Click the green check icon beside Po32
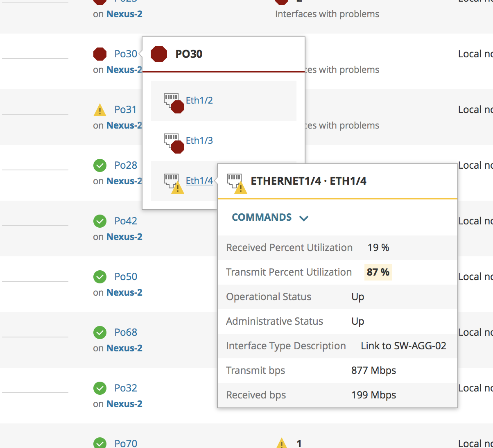The height and width of the screenshot is (448, 493). click(x=100, y=388)
